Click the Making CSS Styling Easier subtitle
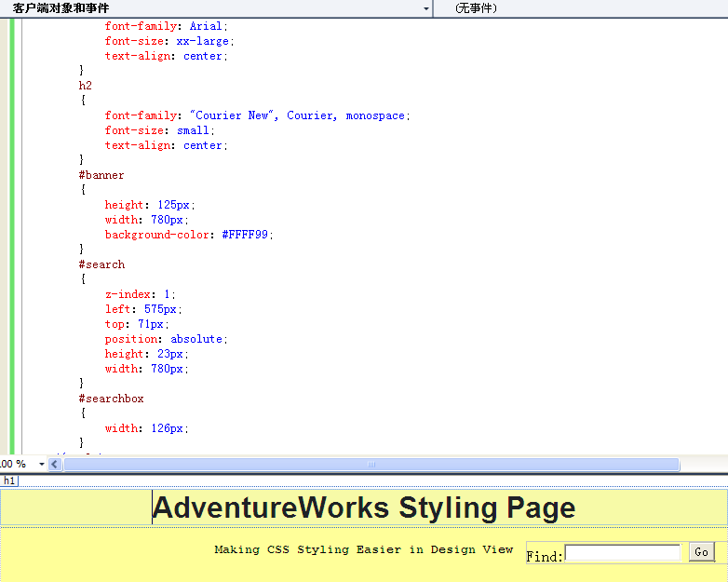This screenshot has height=582, width=728. 363,549
